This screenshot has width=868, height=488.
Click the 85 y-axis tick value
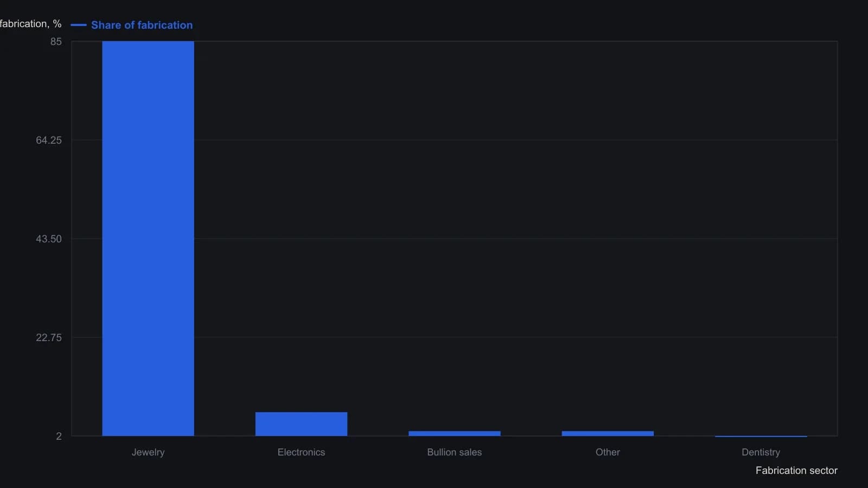pyautogui.click(x=56, y=42)
